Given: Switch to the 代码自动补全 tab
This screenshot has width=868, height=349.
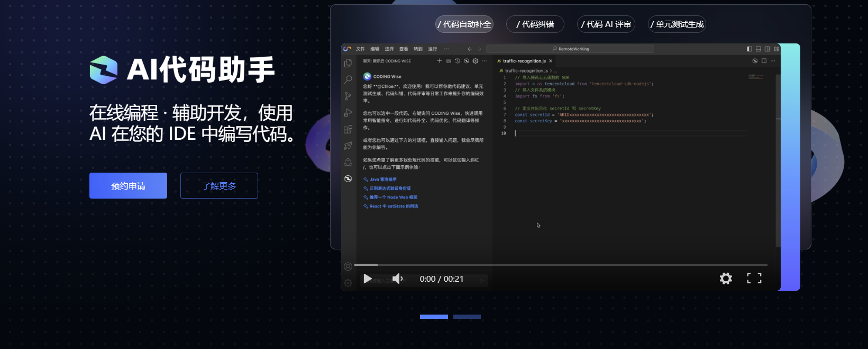Looking at the screenshot, I should (464, 24).
